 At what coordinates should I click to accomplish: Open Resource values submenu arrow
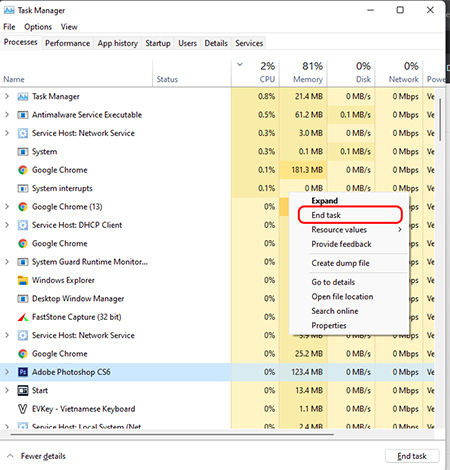[399, 229]
